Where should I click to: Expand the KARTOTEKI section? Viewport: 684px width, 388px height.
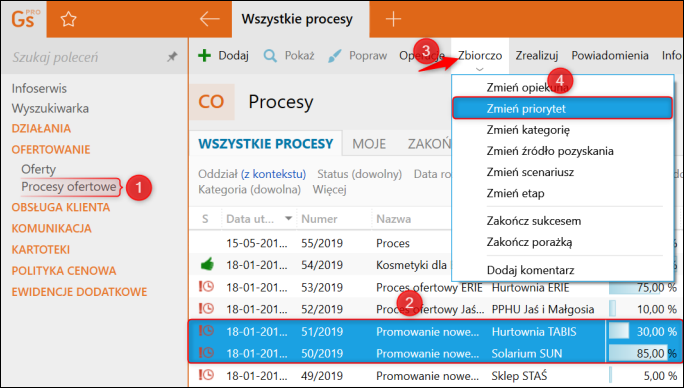pos(41,250)
